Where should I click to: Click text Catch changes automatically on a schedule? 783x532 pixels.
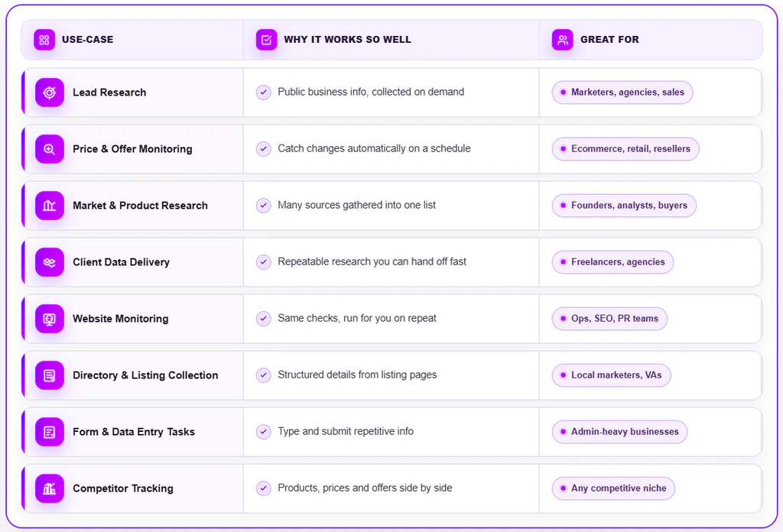pyautogui.click(x=374, y=148)
